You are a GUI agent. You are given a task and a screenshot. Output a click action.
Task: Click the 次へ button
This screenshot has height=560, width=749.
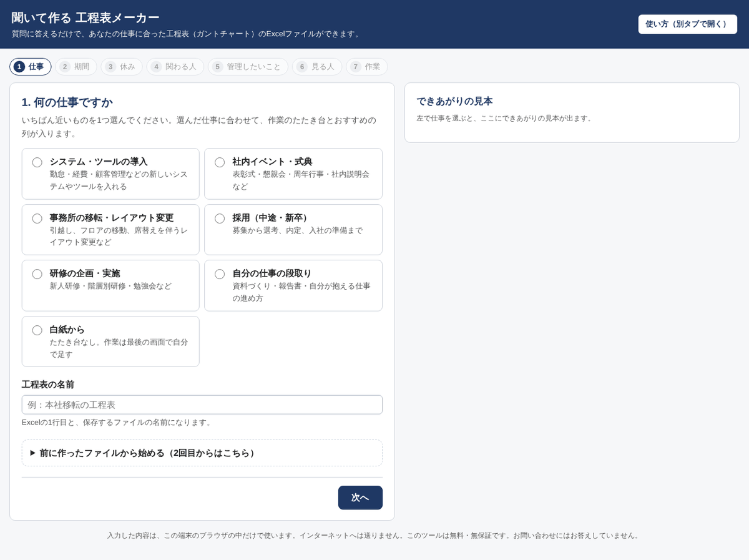pyautogui.click(x=360, y=498)
